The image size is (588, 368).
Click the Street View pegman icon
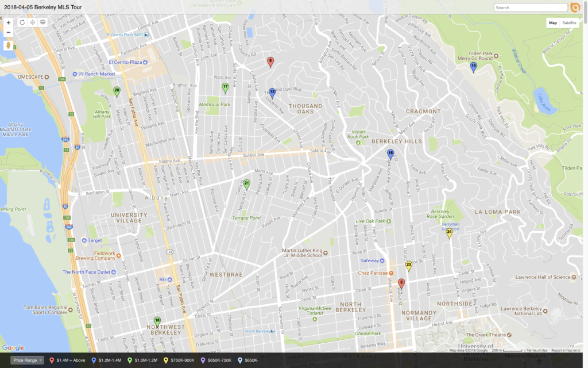tap(8, 45)
